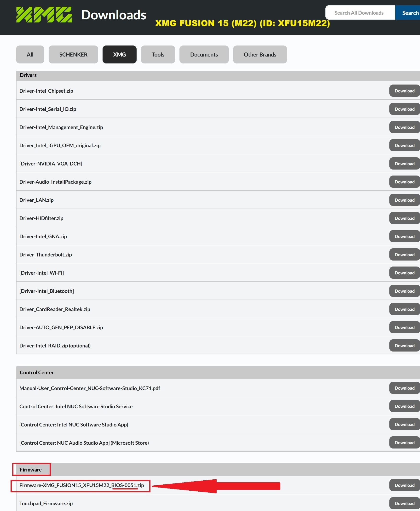Viewport: 420px width, 511px height.
Task: Switch to Other Brands tab
Action: (x=260, y=54)
